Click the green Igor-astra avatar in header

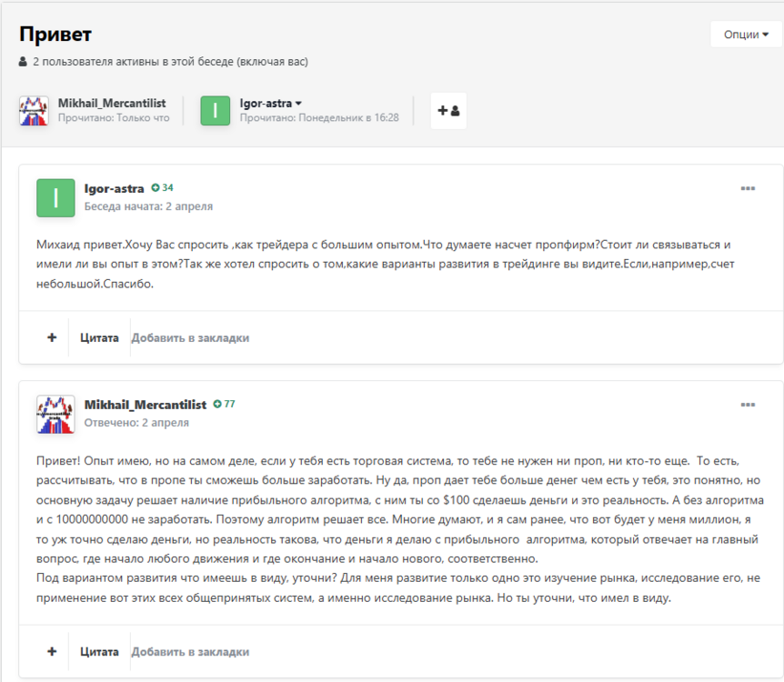pos(215,111)
